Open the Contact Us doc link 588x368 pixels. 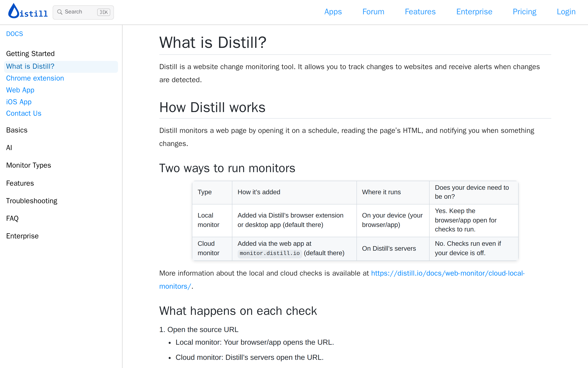(23, 113)
